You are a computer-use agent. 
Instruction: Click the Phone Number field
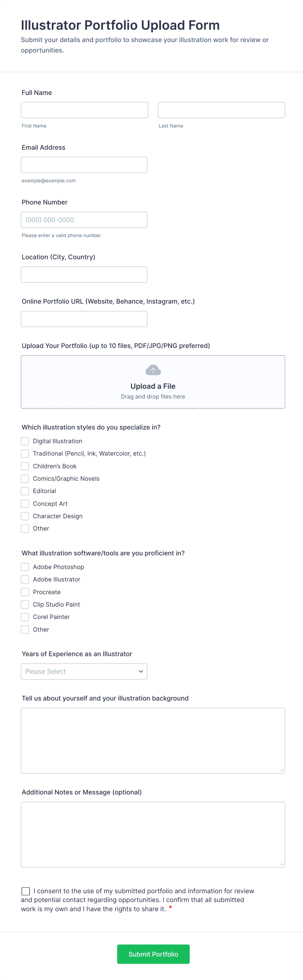[x=84, y=219]
